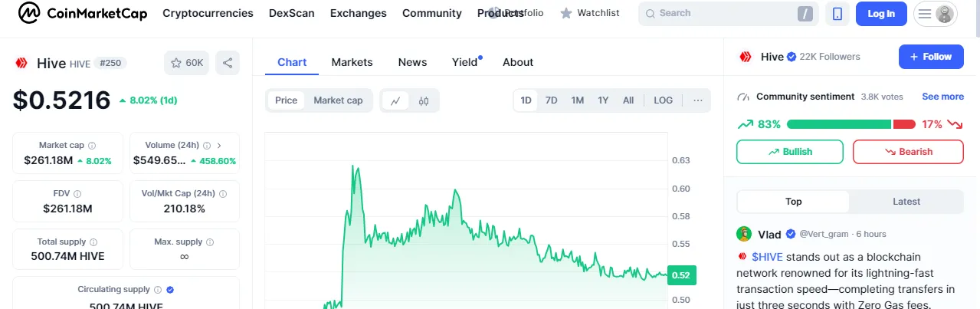The height and width of the screenshot is (309, 980).
Task: Open the Watchlist star link
Action: 590,13
